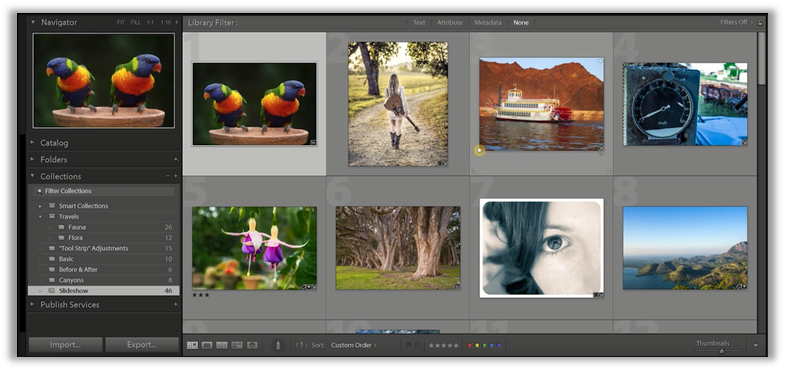Expand the Smart Collections set

coord(41,206)
